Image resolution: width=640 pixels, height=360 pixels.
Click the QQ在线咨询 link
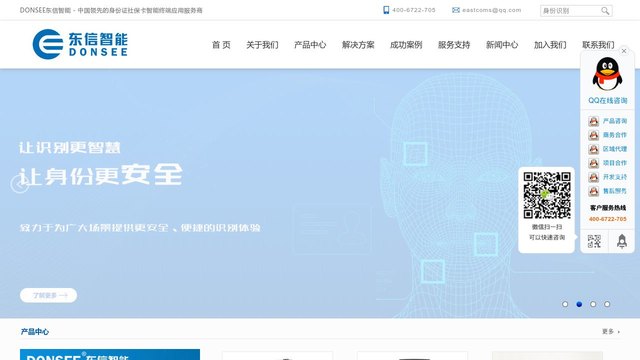coord(608,100)
